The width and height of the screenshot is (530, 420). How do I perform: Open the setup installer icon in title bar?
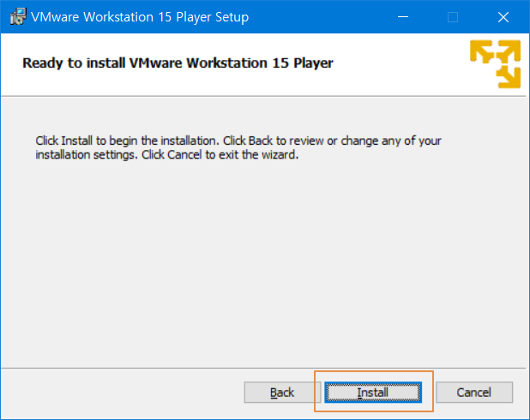tap(18, 16)
